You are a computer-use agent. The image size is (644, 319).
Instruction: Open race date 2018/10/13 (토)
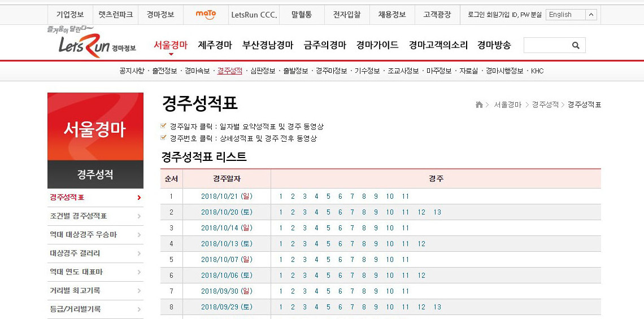pyautogui.click(x=227, y=244)
